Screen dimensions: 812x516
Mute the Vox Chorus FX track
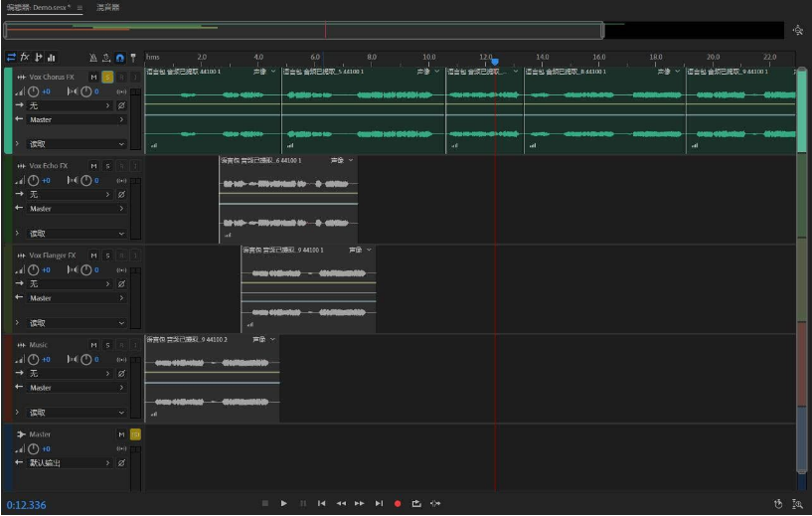pos(93,77)
